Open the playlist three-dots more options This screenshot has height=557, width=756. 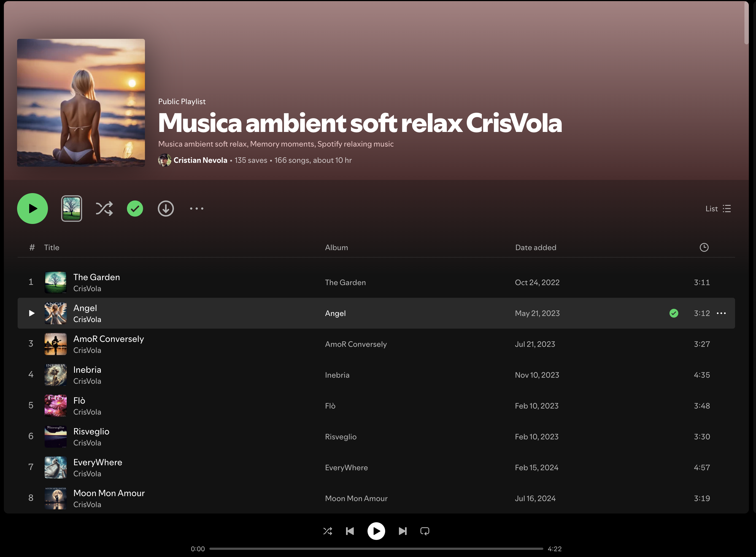tap(197, 209)
